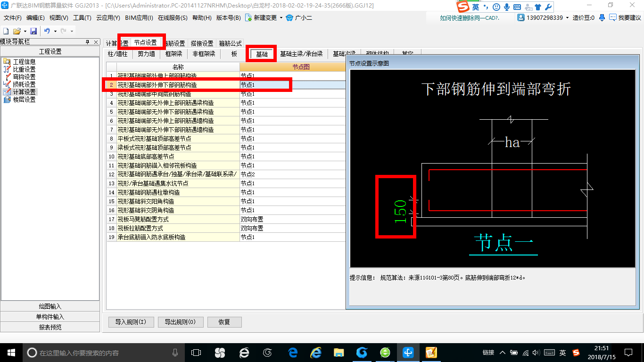Click the 我要建议 feedback button
Viewport: 644px width, 362px height.
coord(625,18)
